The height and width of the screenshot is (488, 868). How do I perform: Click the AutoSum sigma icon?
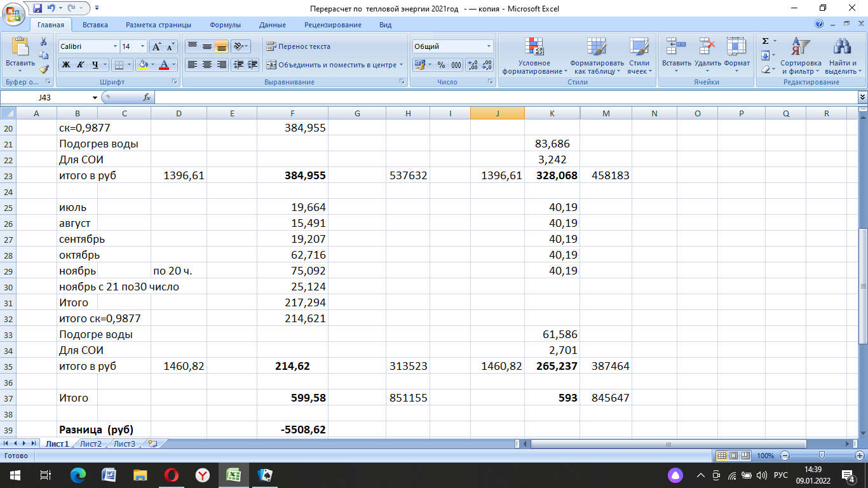pos(765,41)
